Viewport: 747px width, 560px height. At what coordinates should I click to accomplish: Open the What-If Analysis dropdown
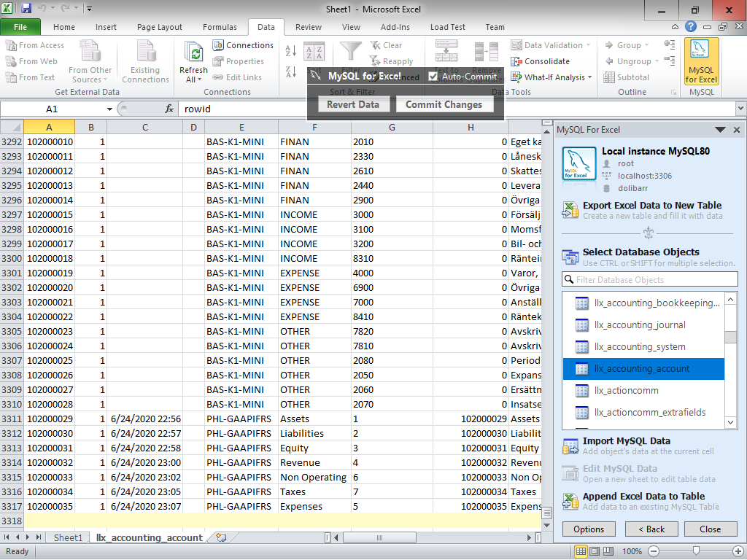[551, 77]
